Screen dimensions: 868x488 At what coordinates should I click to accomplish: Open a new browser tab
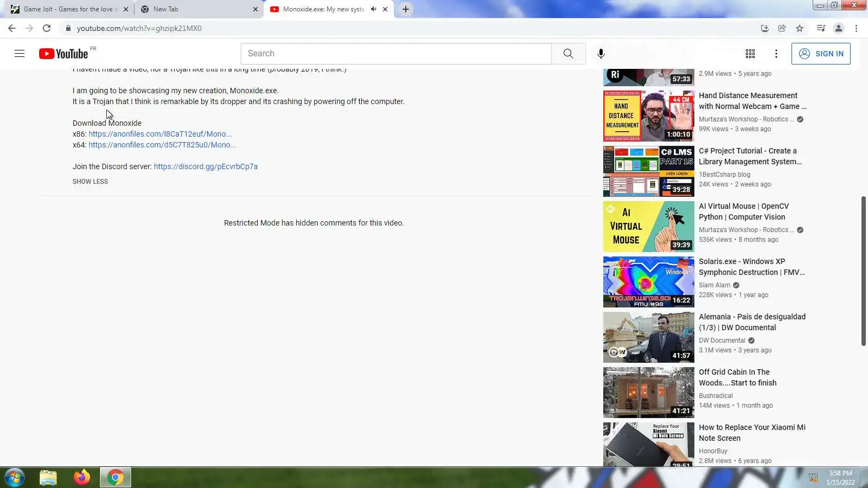tap(406, 9)
